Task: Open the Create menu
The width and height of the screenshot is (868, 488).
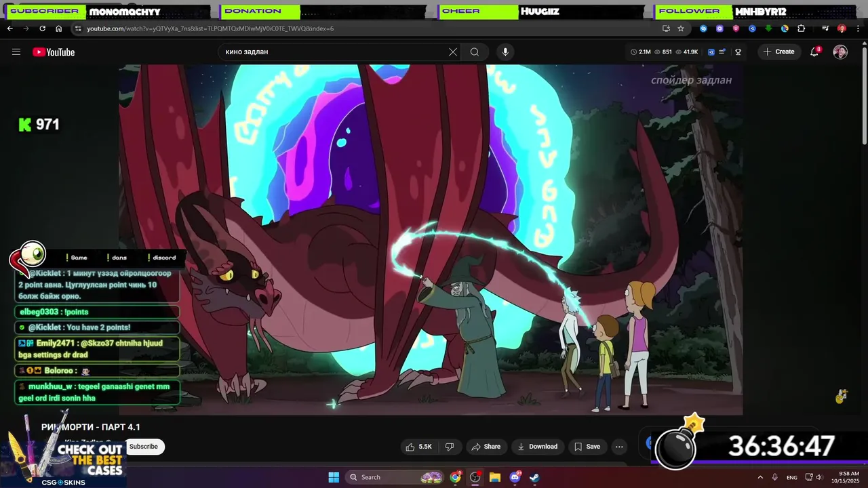Action: pos(778,52)
